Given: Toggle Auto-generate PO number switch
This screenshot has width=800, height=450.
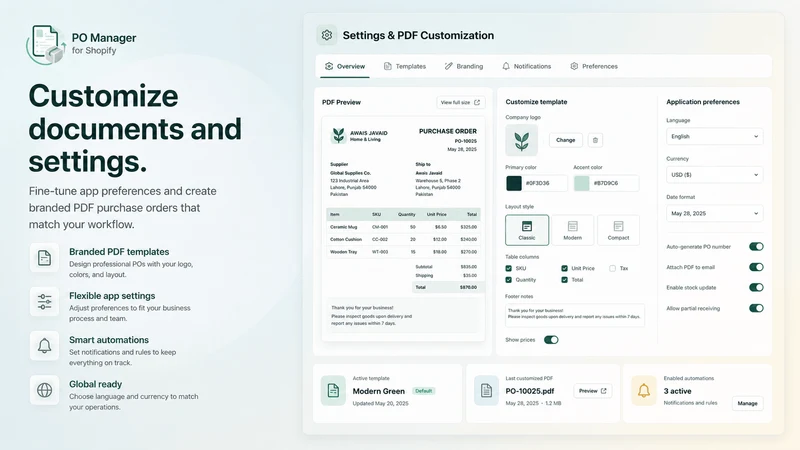Looking at the screenshot, I should pyautogui.click(x=756, y=247).
